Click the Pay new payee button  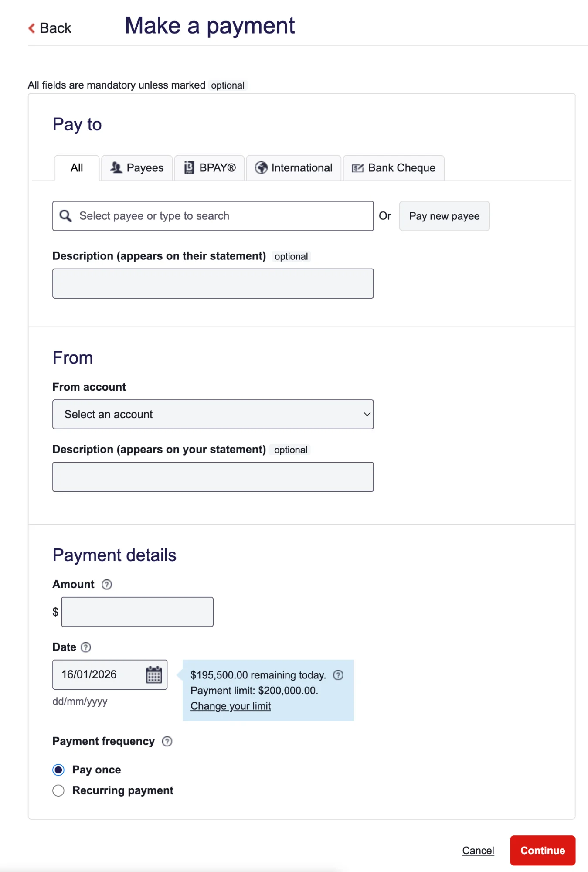coord(444,215)
